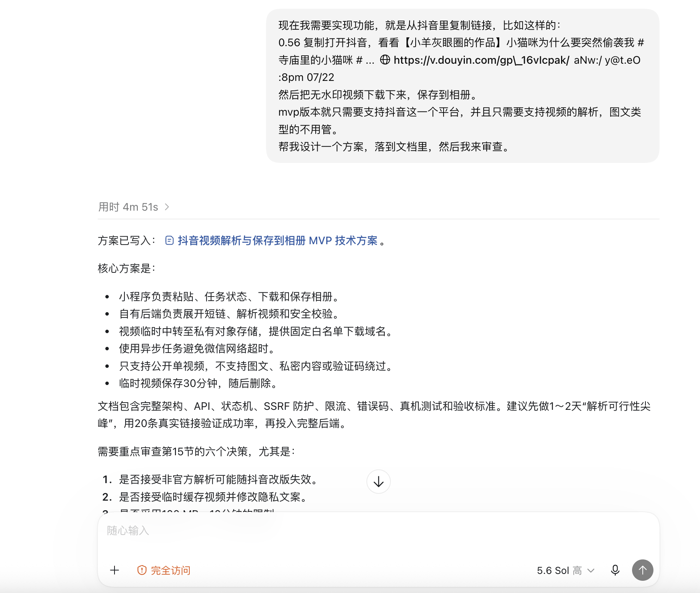The width and height of the screenshot is (700, 593).
Task: Click the bullet 视频临时中转至私有对象存储
Action: pyautogui.click(x=256, y=331)
